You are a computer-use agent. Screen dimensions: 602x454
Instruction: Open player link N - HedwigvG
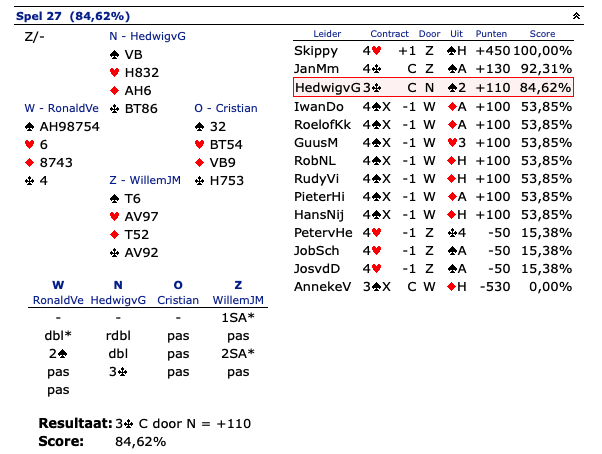click(147, 36)
